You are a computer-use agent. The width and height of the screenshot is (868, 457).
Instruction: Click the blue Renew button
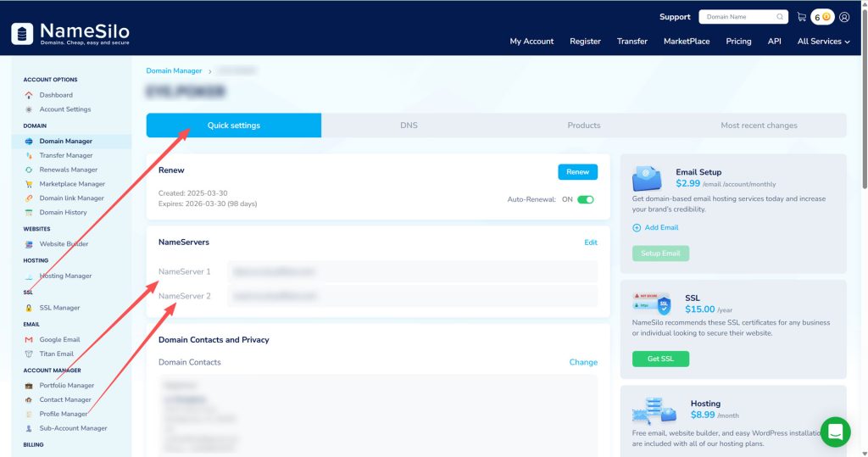click(x=577, y=172)
